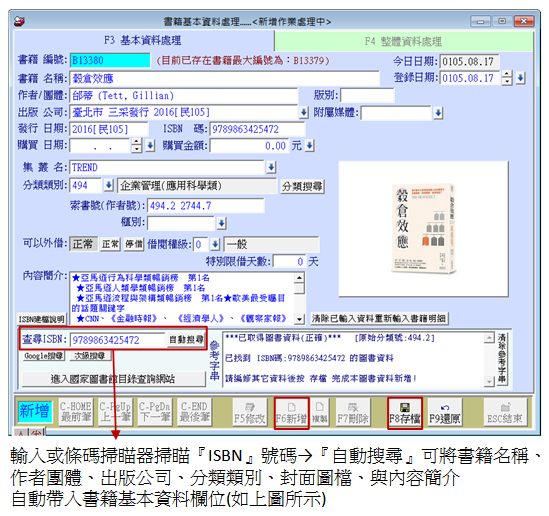This screenshot has width=549, height=516.
Task: Select the 正常 lending status toggle
Action: pos(110,244)
